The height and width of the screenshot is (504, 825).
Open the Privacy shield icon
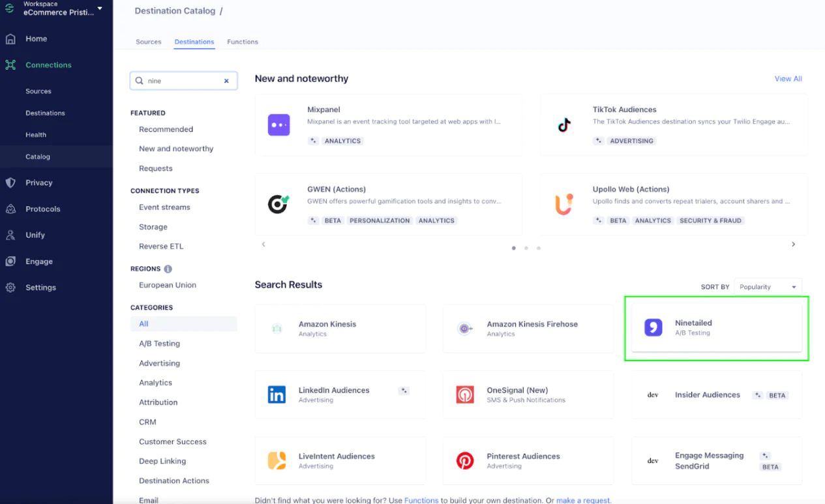[10, 183]
